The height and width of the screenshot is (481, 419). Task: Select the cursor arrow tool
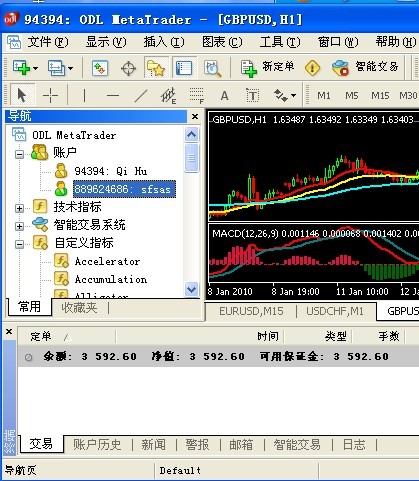[22, 96]
